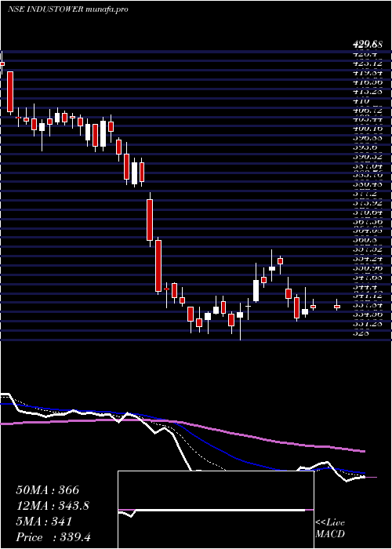This screenshot has height=549, width=392.
Task: Click the 393.6 price axis label
Action: (365, 147)
